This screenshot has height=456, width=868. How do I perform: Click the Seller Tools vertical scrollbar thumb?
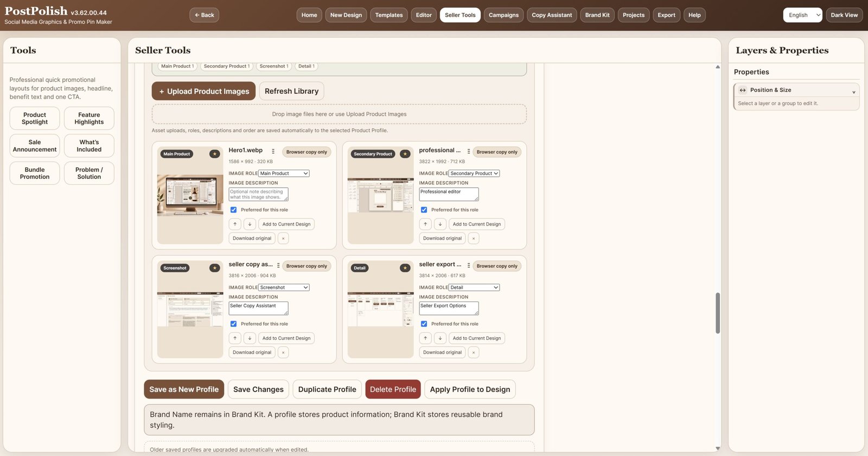pos(718,313)
